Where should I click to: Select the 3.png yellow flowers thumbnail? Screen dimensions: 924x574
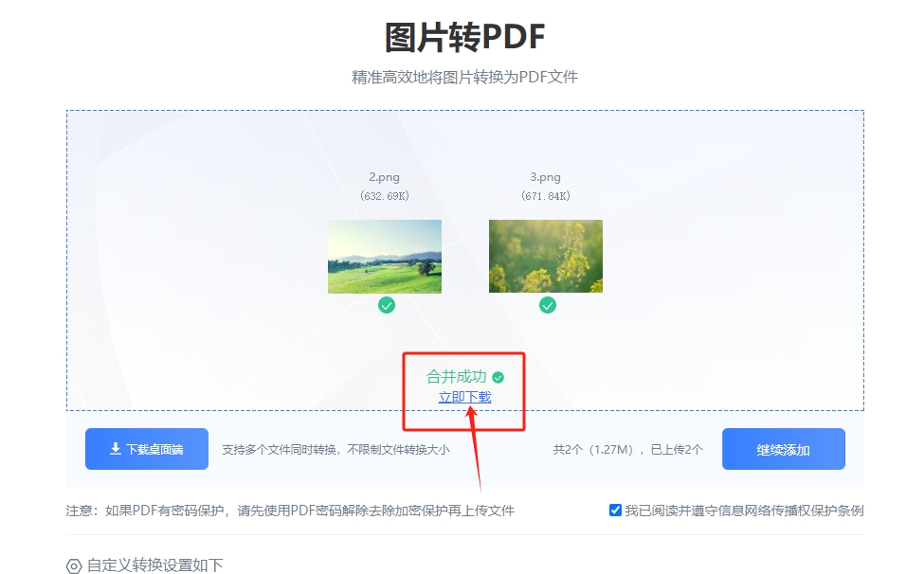[x=546, y=256]
